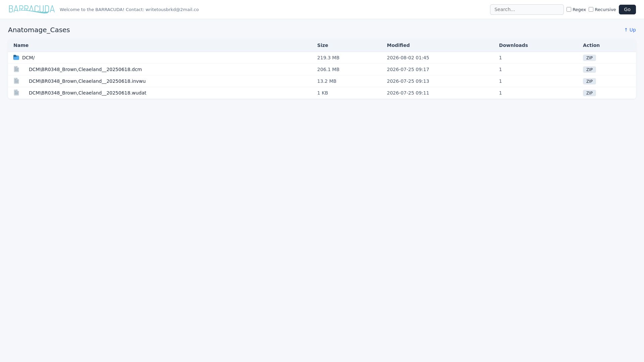This screenshot has width=644, height=362.
Task: Download ZIP for the .dcm file
Action: 589,70
